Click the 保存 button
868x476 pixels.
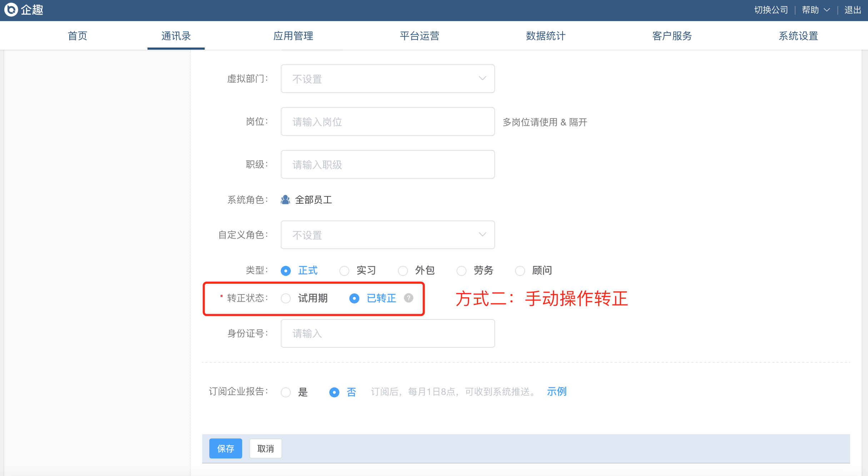[225, 448]
